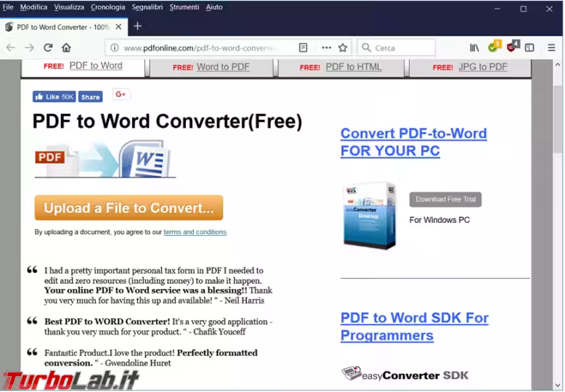Minimize the browser window

point(497,9)
